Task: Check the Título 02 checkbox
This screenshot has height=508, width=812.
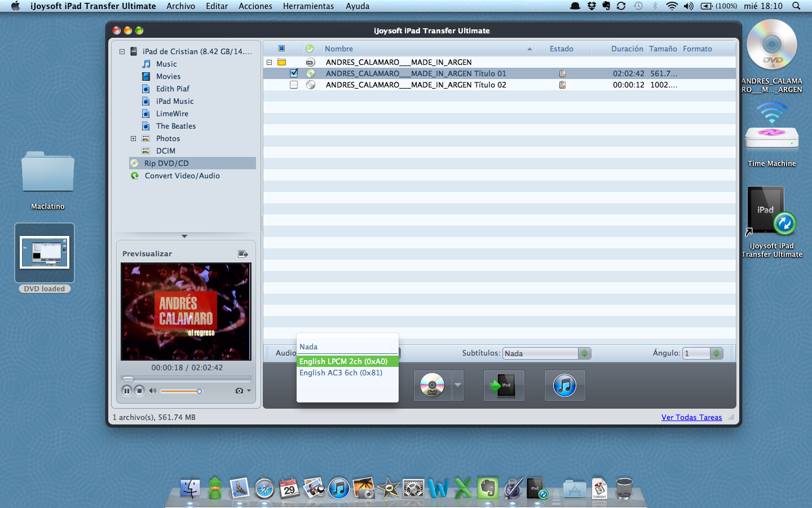Action: point(294,85)
